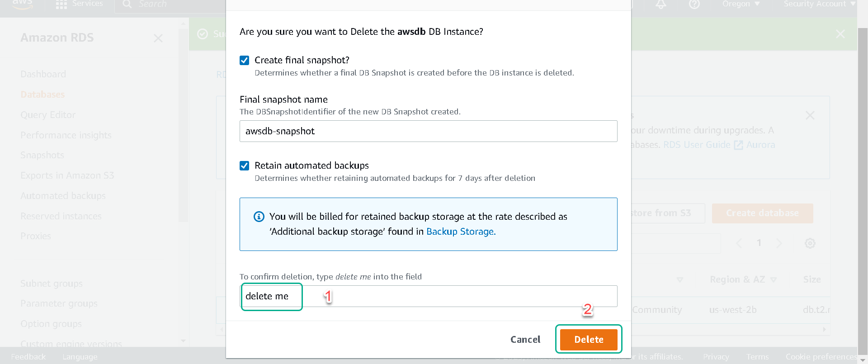Click the sidebar scroll down arrow
Viewport: 868px width, 364px height.
(x=183, y=341)
